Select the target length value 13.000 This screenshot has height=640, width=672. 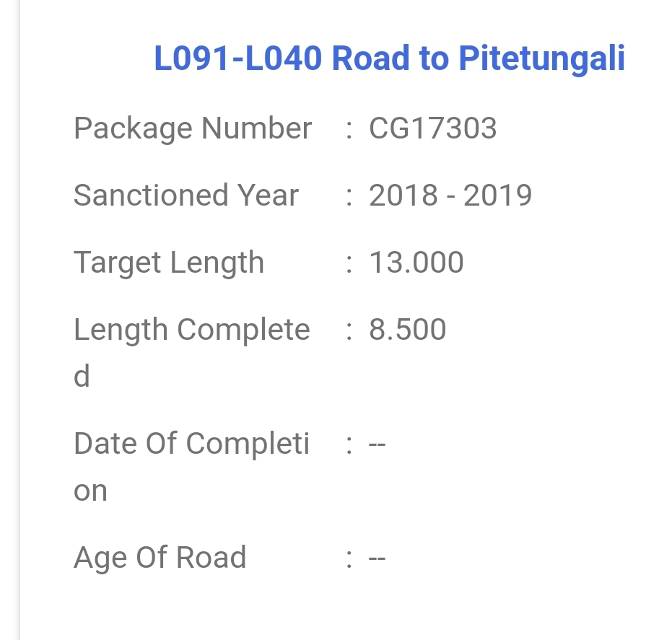coord(416,263)
